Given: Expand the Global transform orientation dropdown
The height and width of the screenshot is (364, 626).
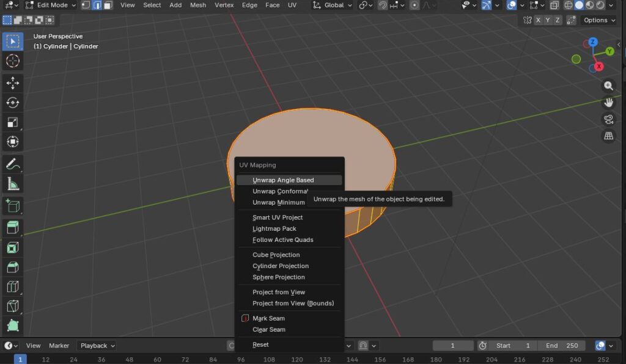Looking at the screenshot, I should [x=333, y=5].
